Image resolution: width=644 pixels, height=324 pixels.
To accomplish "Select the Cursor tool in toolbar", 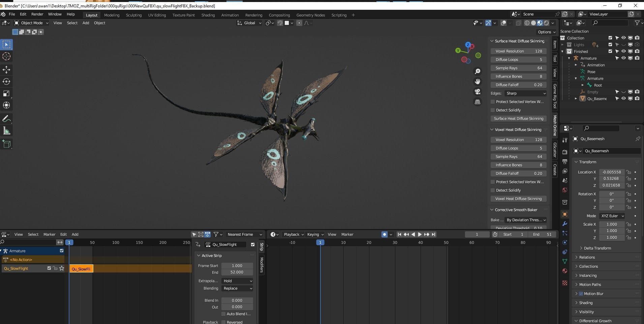I will pyautogui.click(x=6, y=56).
